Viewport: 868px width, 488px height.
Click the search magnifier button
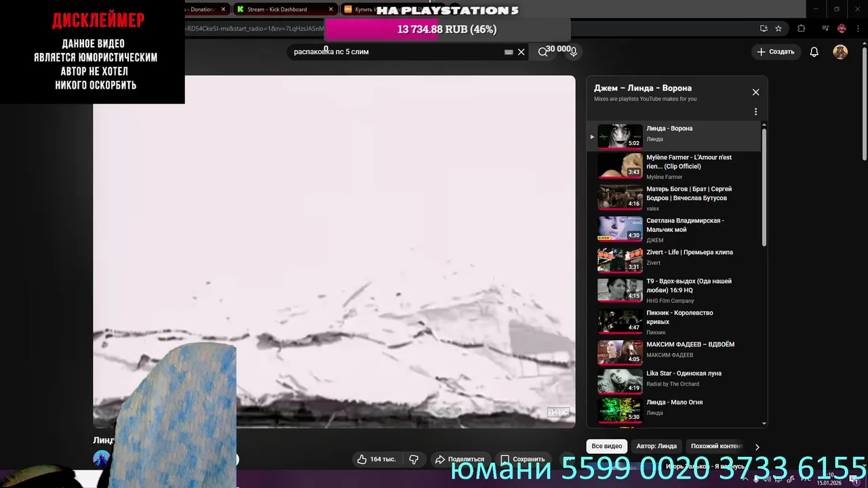coord(542,52)
